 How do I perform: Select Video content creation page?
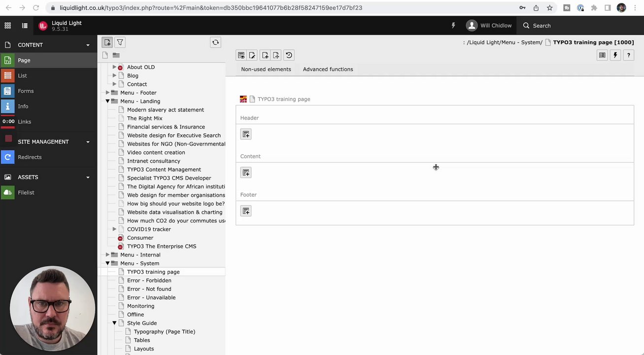[156, 152]
